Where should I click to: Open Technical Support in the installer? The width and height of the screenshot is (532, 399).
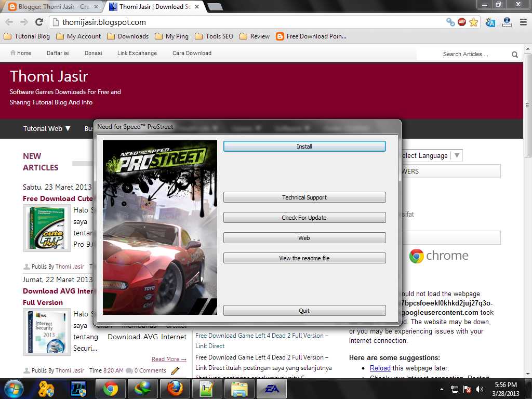pos(304,197)
